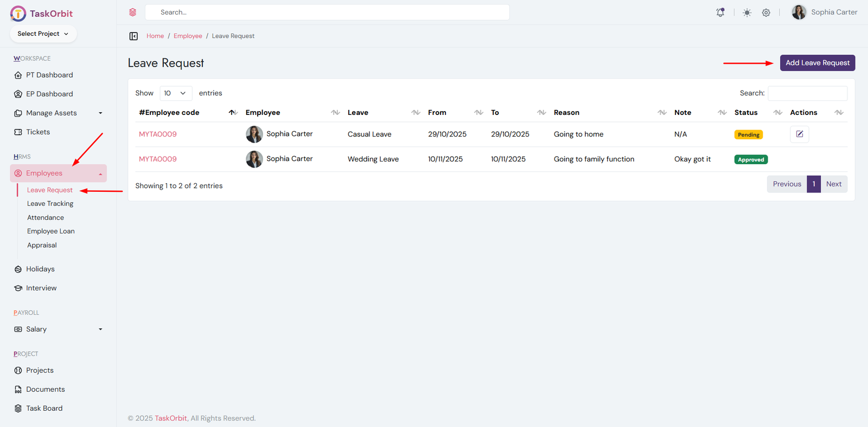Image resolution: width=868 pixels, height=427 pixels.
Task: Open MYTA0009 code in Wedding Leave row
Action: pos(158,159)
